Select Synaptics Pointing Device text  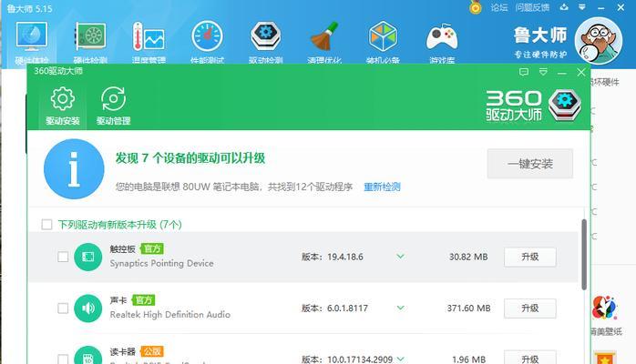pos(161,263)
